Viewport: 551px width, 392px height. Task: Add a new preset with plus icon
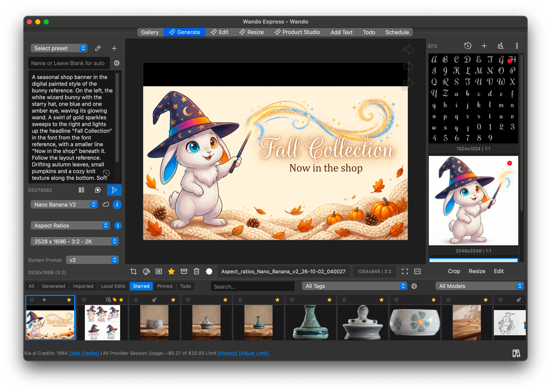tap(114, 48)
